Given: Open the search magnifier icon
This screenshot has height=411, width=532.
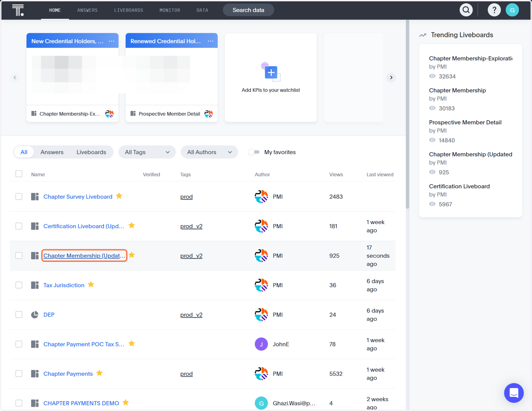Looking at the screenshot, I should click(x=466, y=10).
